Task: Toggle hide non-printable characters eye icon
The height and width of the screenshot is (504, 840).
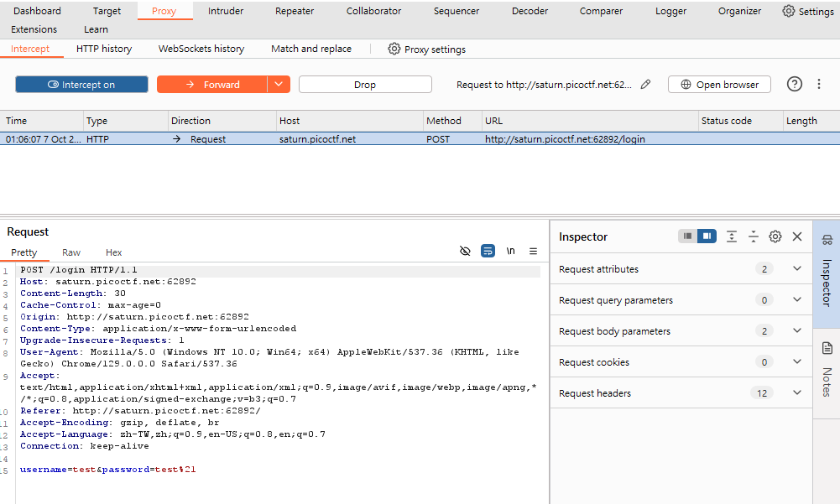Action: tap(465, 251)
